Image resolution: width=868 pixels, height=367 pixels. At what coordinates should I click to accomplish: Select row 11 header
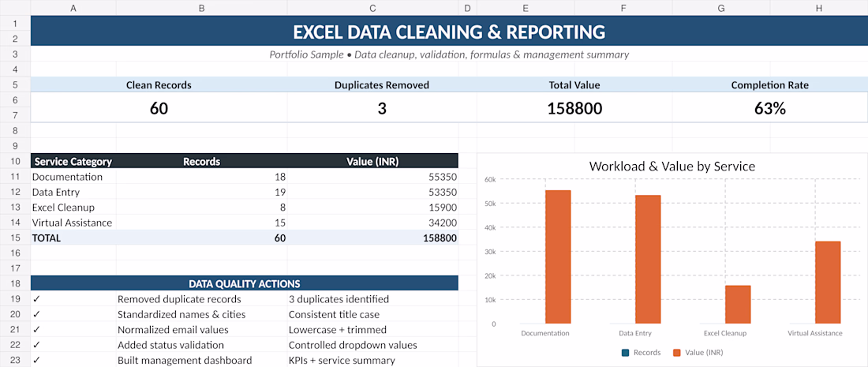pyautogui.click(x=15, y=177)
